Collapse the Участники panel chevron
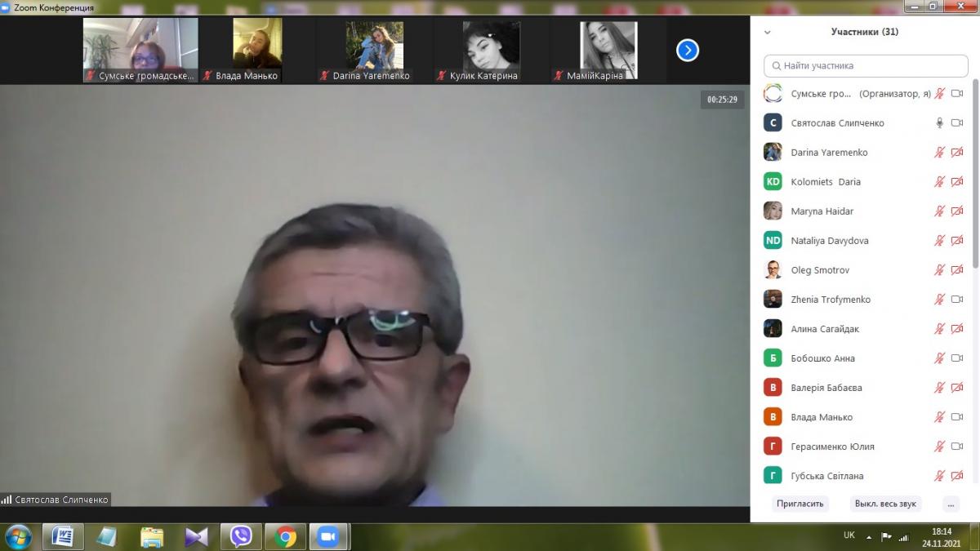 coord(767,33)
